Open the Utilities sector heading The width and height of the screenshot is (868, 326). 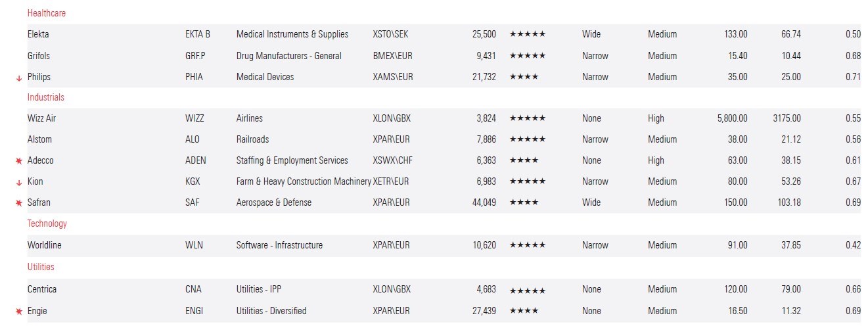point(41,267)
